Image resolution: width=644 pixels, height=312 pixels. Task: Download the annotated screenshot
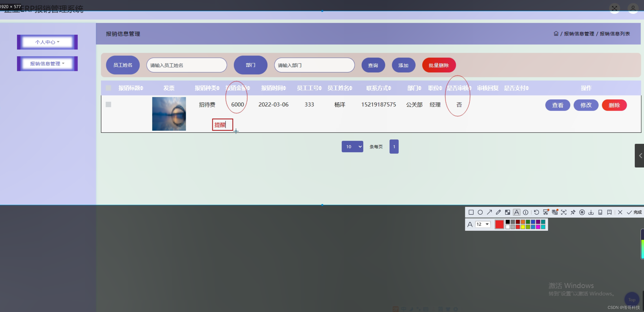(591, 212)
